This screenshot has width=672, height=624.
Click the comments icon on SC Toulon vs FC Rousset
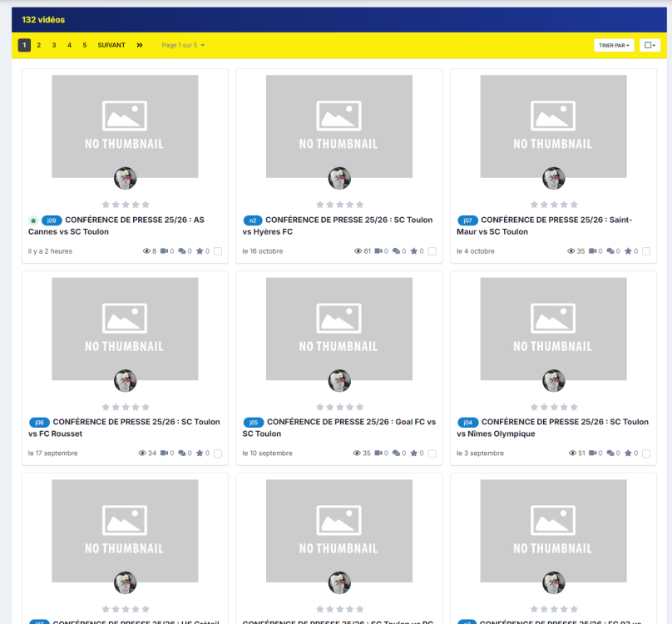coord(175,453)
